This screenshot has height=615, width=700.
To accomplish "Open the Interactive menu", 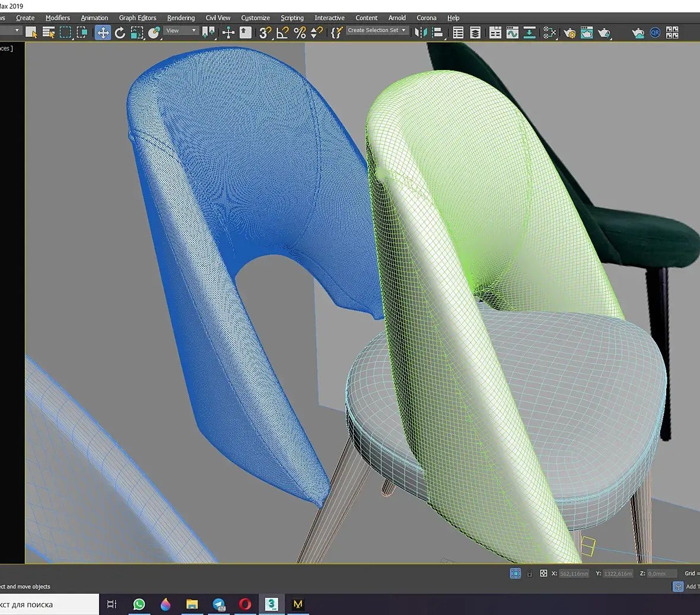I will coord(329,18).
